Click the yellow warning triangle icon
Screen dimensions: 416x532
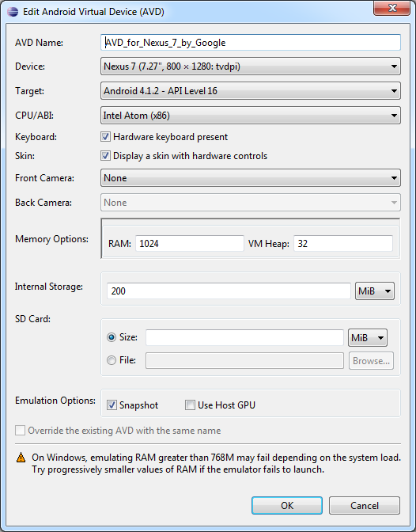tap(21, 458)
